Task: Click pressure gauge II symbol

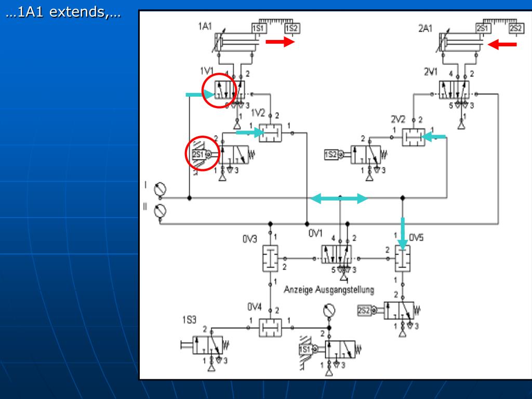Action: click(160, 211)
